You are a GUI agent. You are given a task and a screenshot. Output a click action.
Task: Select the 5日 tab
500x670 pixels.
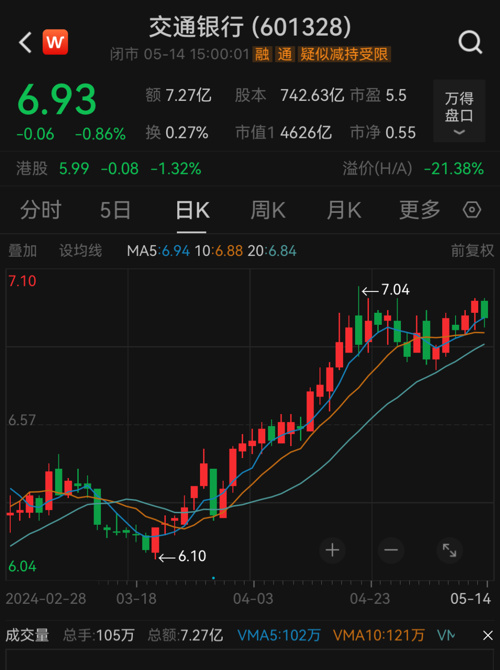pos(115,210)
